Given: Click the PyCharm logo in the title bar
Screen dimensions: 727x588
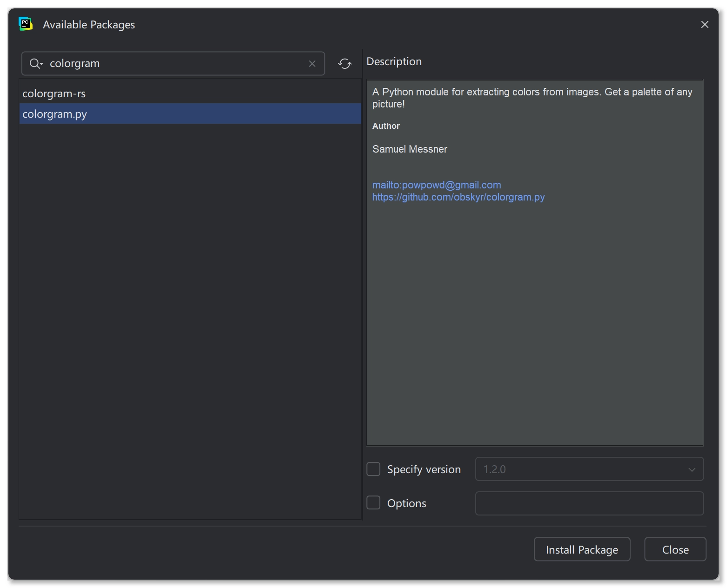Looking at the screenshot, I should [26, 24].
